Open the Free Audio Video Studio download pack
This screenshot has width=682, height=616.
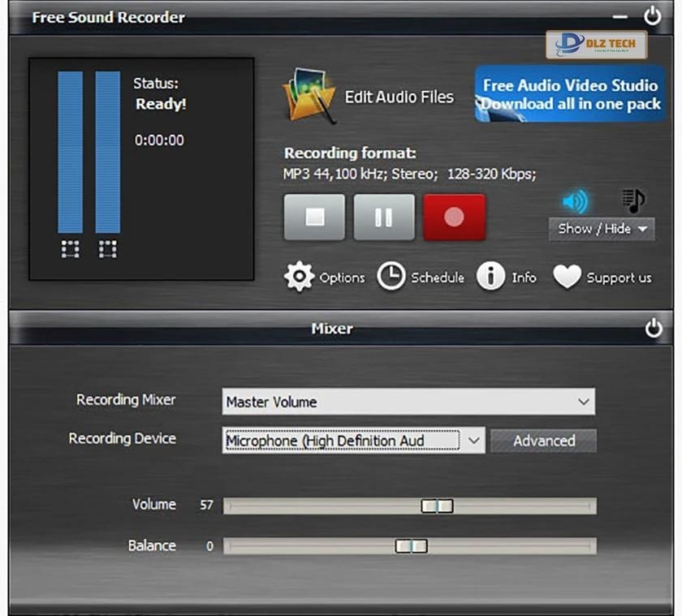[568, 93]
